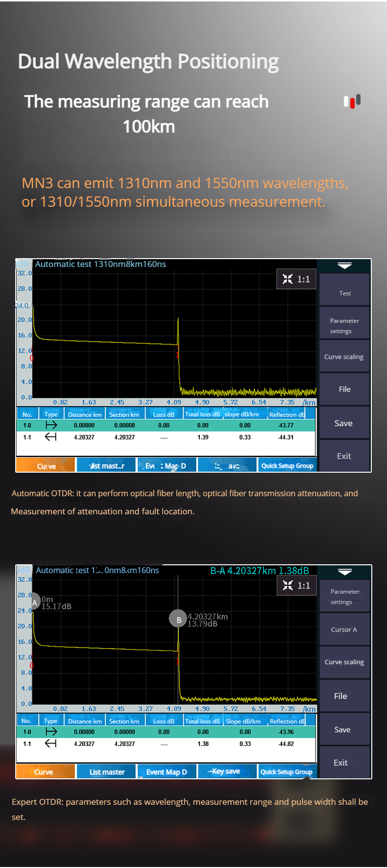This screenshot has height=868, width=387.
Task: Switch to the List master tab in the cursor screen
Action: click(107, 772)
